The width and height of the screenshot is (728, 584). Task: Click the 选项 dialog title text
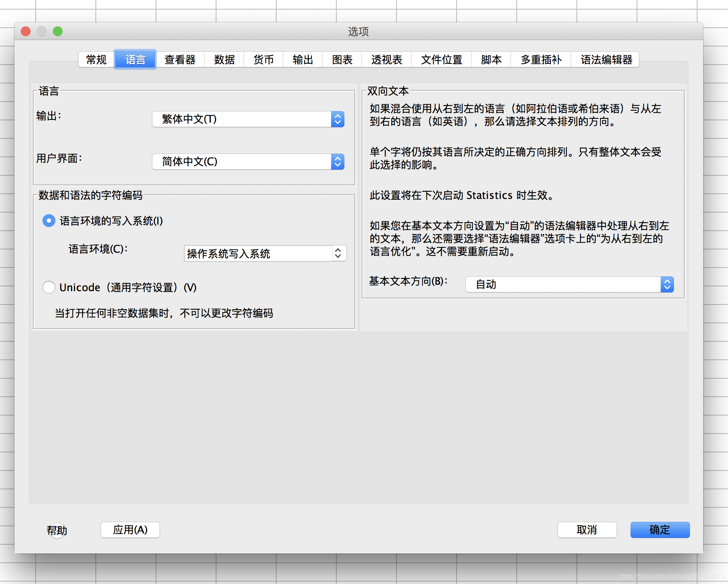point(358,31)
